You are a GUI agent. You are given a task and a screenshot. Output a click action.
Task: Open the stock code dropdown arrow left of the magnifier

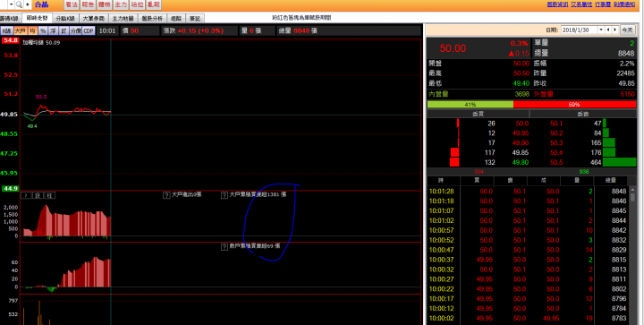pyautogui.click(x=10, y=4)
